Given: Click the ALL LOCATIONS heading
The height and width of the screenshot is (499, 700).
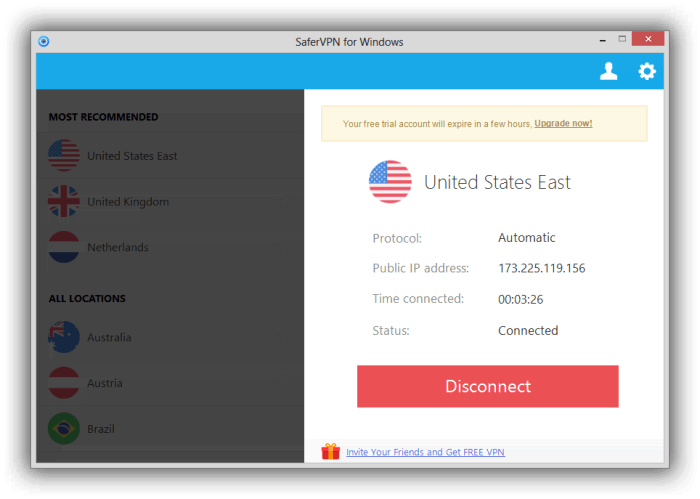Looking at the screenshot, I should [x=87, y=299].
